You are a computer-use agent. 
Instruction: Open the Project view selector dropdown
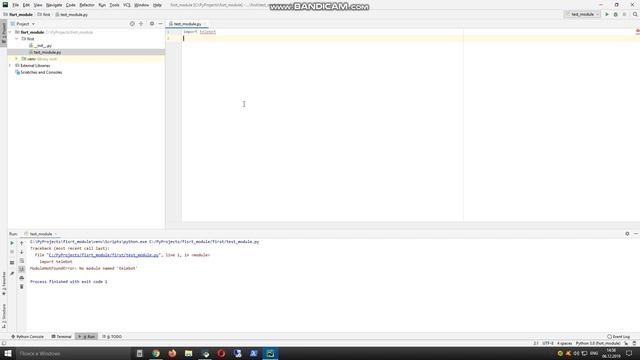23,24
